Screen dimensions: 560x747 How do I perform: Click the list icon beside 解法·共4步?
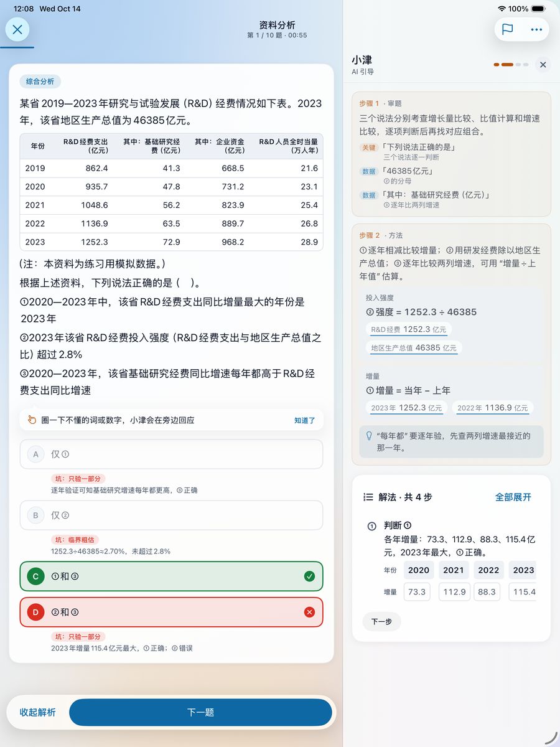click(x=368, y=497)
